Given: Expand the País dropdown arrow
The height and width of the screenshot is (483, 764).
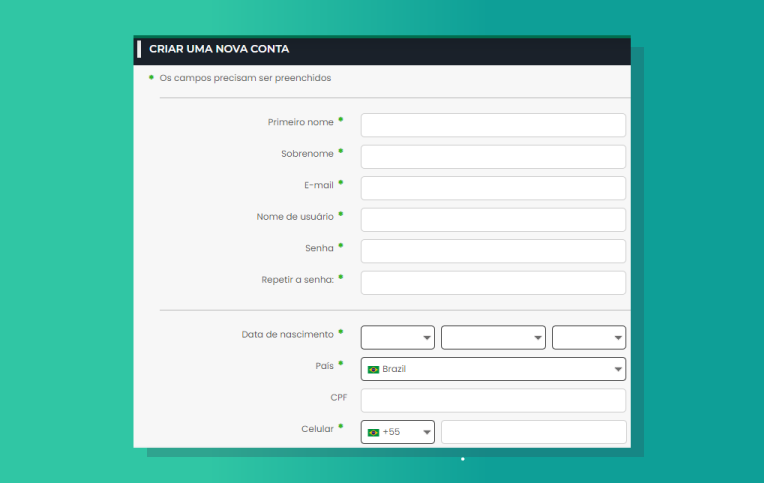Looking at the screenshot, I should (617, 370).
